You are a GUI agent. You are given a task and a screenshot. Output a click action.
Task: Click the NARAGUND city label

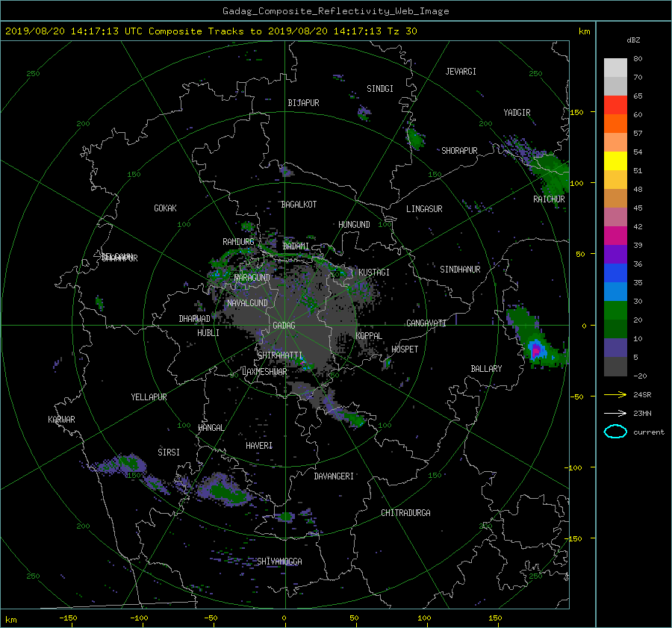click(252, 278)
